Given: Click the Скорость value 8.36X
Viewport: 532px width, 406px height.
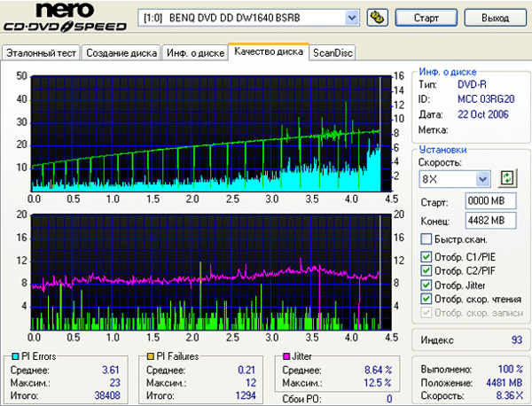Looking at the screenshot, I should (x=509, y=395).
